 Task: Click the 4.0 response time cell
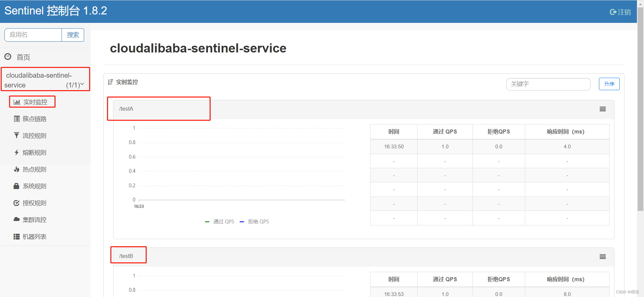(567, 147)
